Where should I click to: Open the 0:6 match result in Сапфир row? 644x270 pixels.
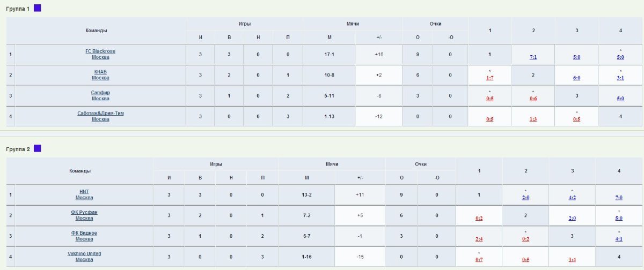tap(533, 99)
